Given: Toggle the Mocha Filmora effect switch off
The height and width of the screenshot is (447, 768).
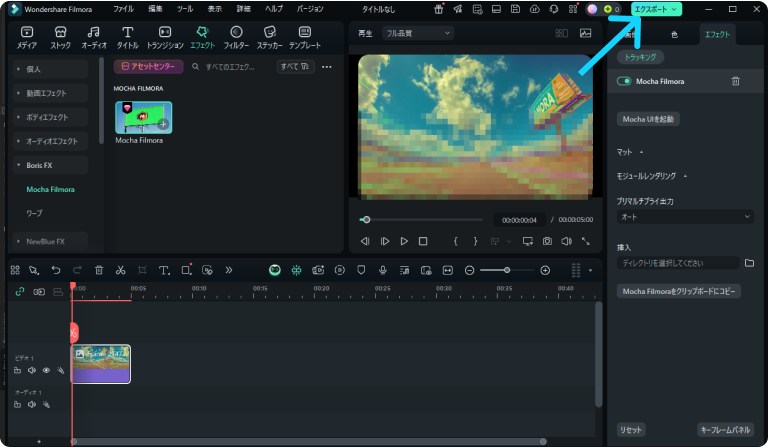Looking at the screenshot, I should pos(624,81).
